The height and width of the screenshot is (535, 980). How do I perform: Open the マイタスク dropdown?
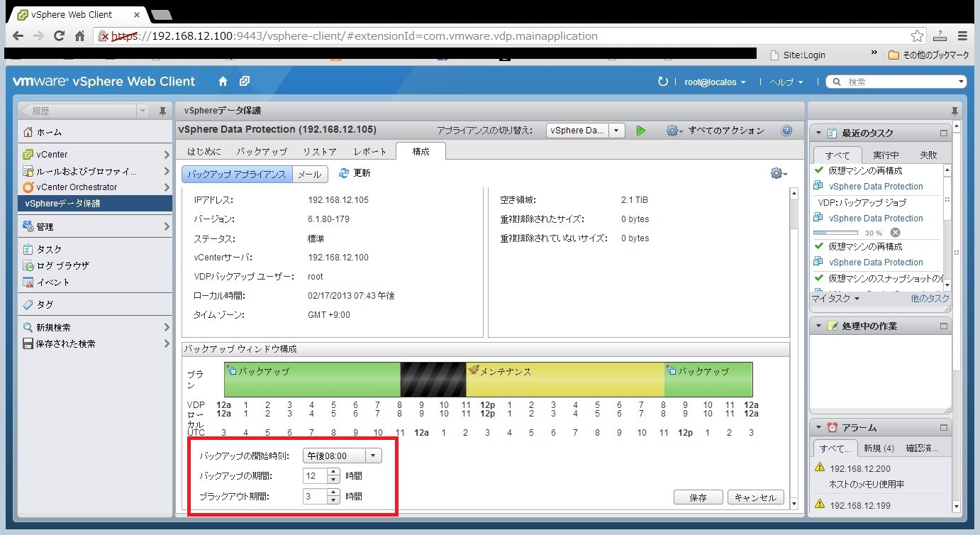[835, 299]
